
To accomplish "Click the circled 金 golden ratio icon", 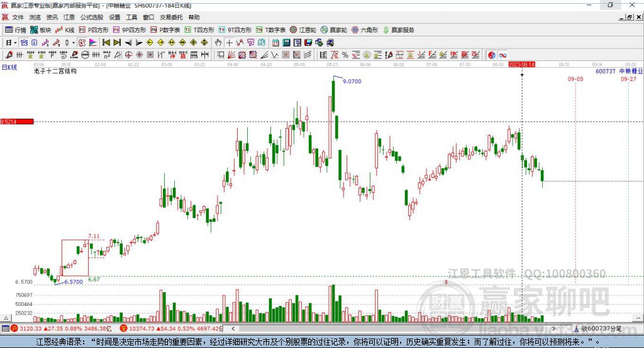I will (x=367, y=55).
